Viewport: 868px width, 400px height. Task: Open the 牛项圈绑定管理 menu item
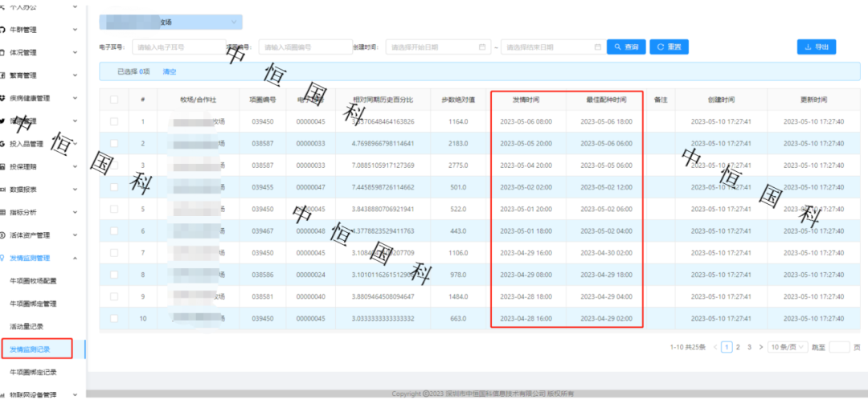pos(43,304)
